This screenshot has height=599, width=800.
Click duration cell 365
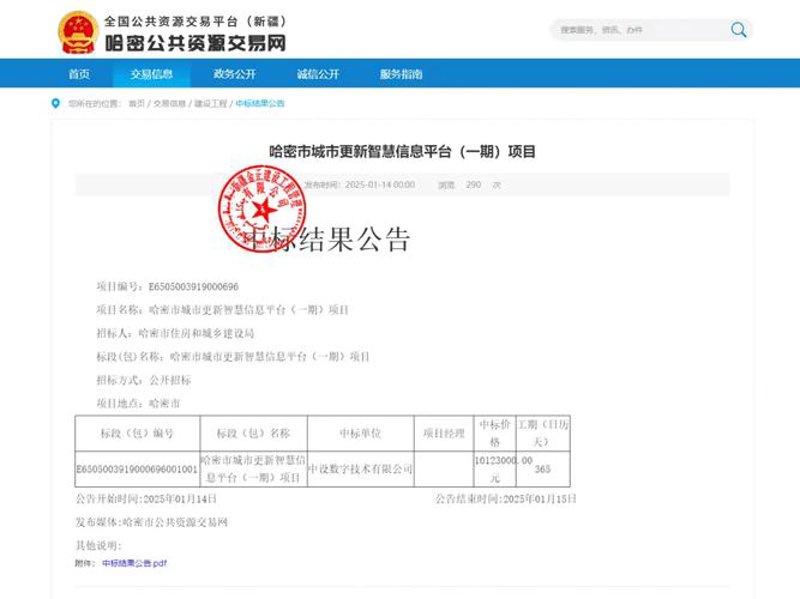pyautogui.click(x=543, y=469)
